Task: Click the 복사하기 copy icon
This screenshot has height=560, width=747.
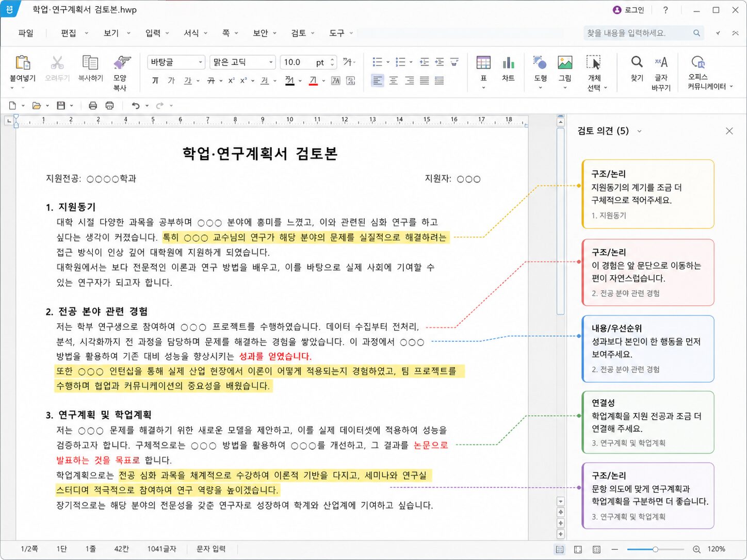Action: tap(90, 63)
